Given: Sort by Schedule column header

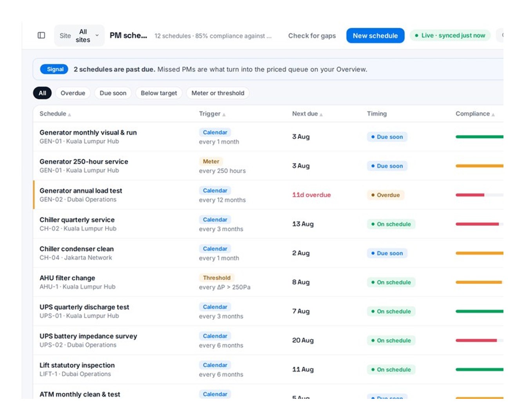Looking at the screenshot, I should click(x=55, y=114).
